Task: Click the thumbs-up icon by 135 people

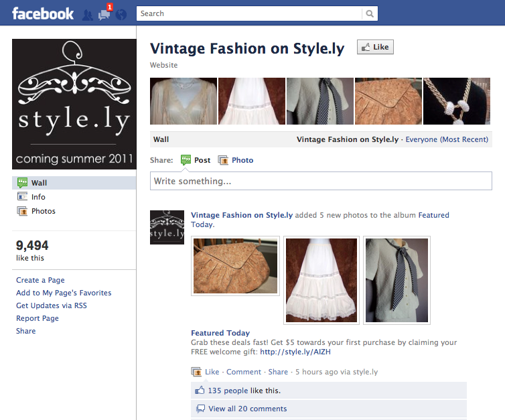Action: (200, 390)
